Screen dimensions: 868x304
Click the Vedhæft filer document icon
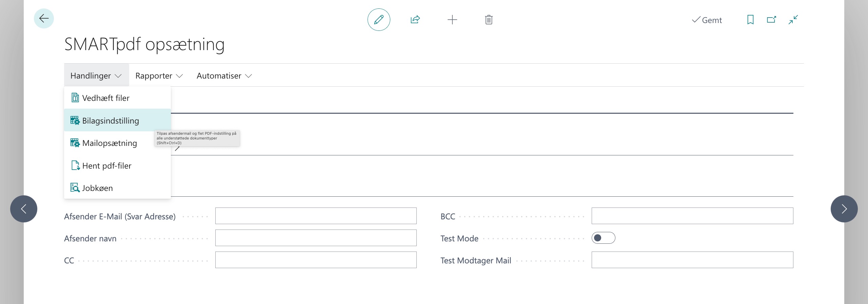click(x=75, y=98)
